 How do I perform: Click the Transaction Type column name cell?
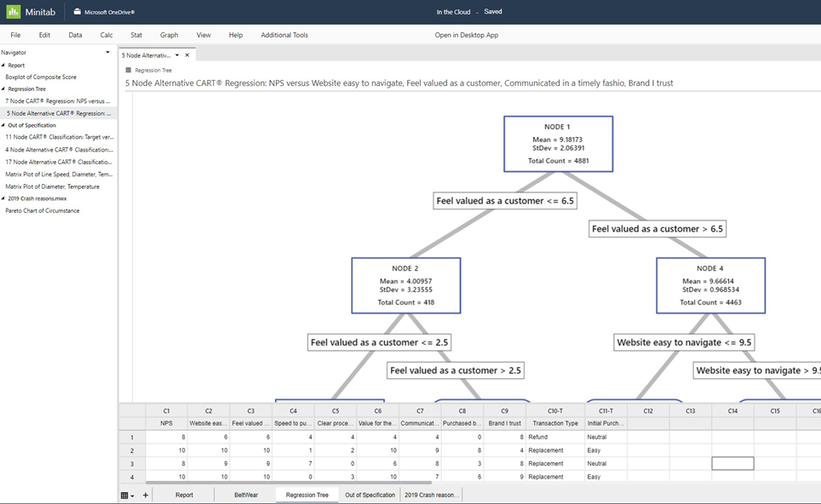coord(555,423)
